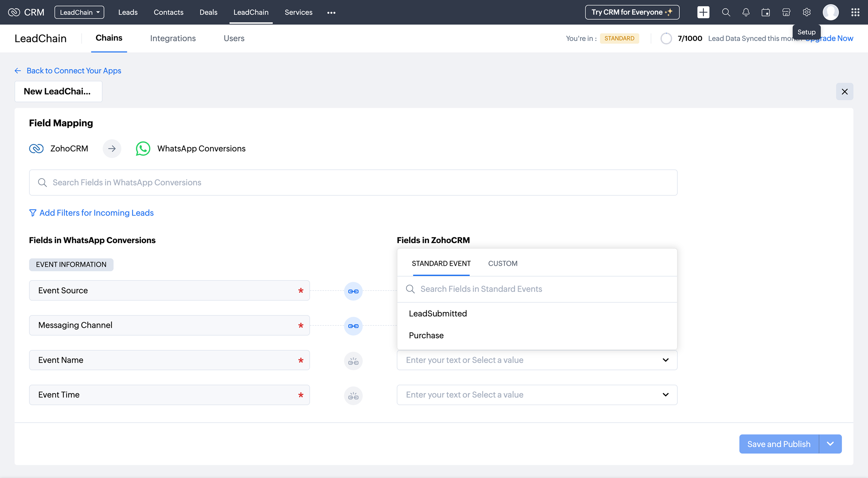868x478 pixels.
Task: Open the arrow next to Save and Publish
Action: [x=830, y=444]
